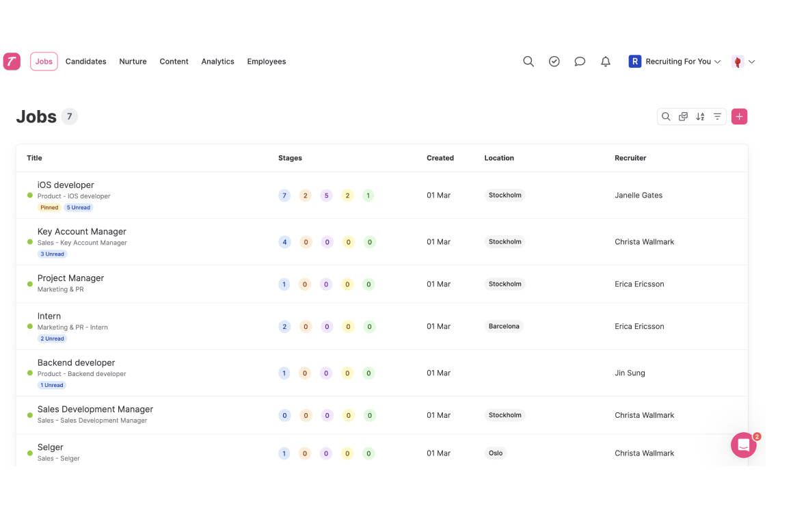Open the notifications bell icon
793x532 pixels.
point(606,61)
